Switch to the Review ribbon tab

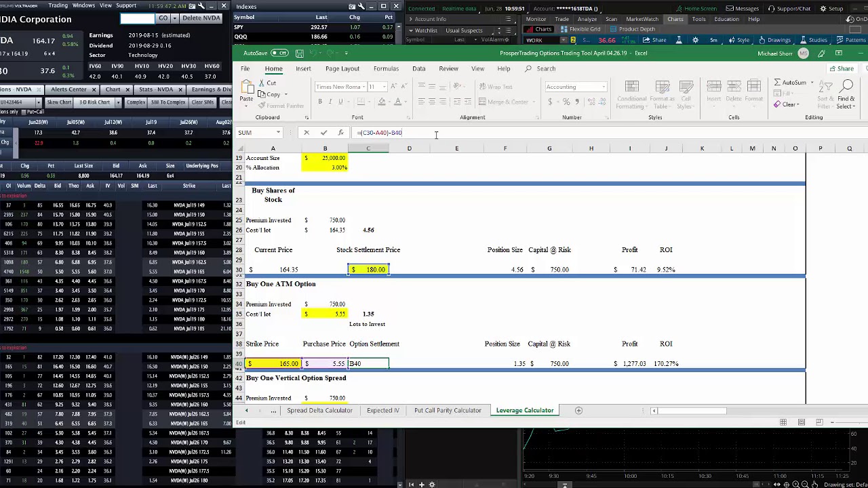(448, 68)
